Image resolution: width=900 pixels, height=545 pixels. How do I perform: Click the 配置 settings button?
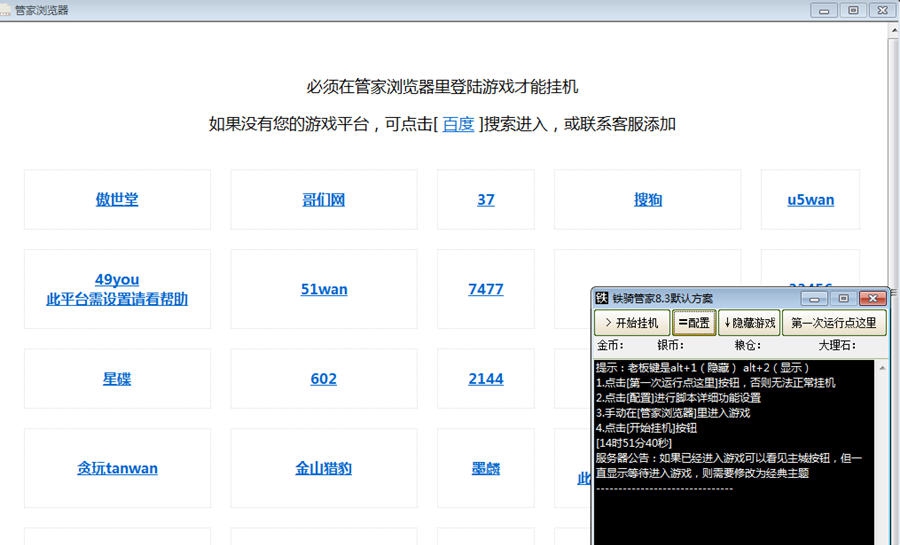(x=694, y=323)
